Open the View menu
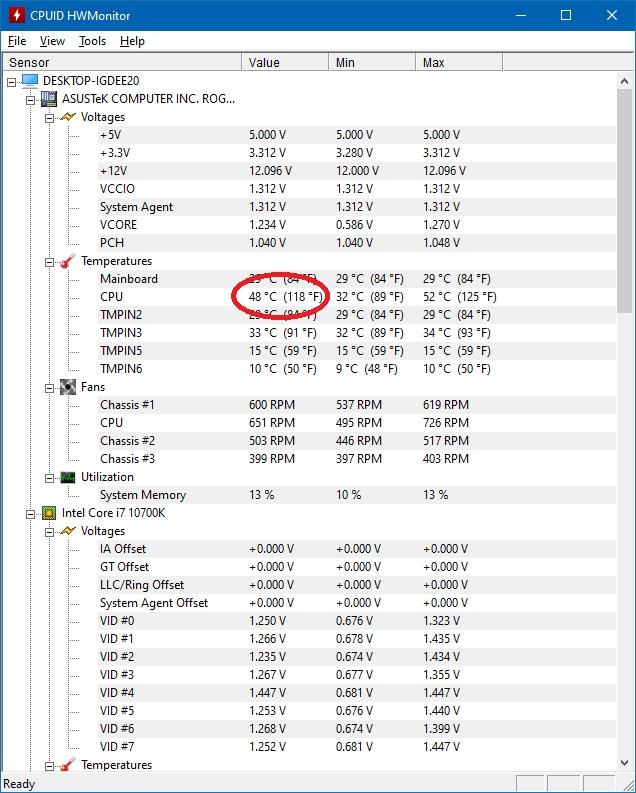The image size is (636, 793). tap(52, 41)
